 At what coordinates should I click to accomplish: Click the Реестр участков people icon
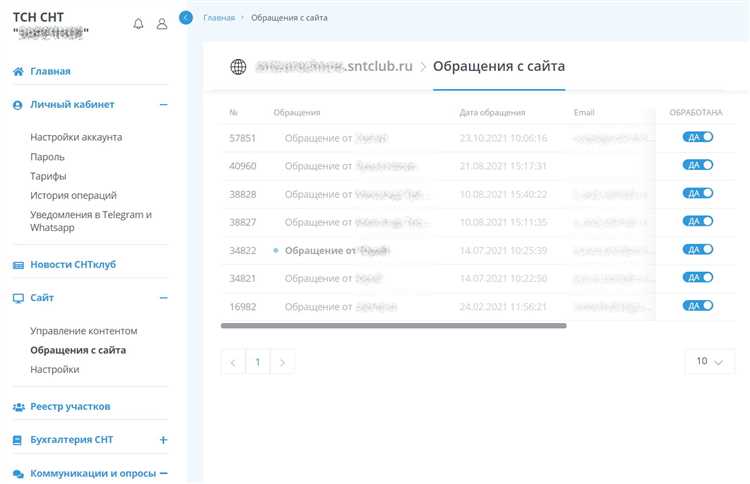tap(19, 407)
